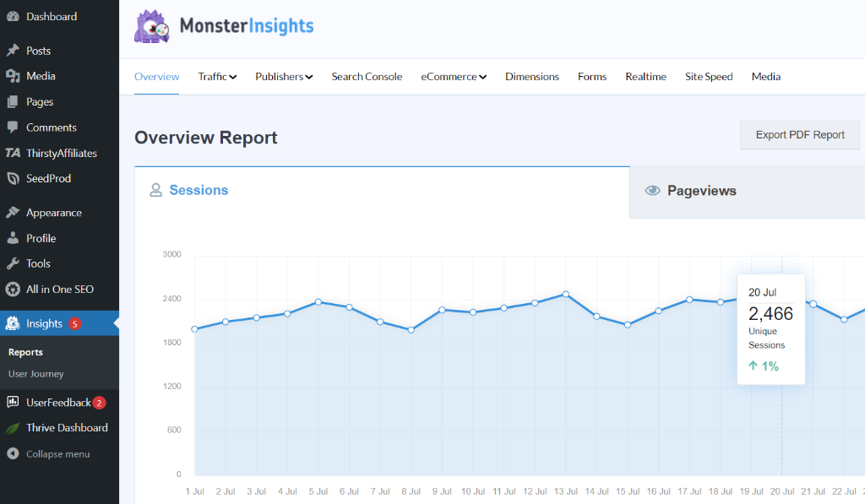
Task: Click the Posts pushpin icon
Action: [13, 51]
